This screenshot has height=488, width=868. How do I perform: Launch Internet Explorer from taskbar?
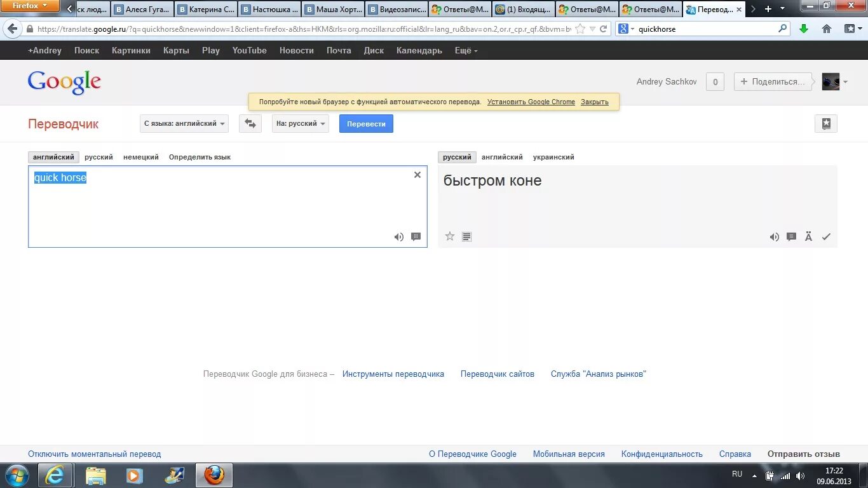55,475
